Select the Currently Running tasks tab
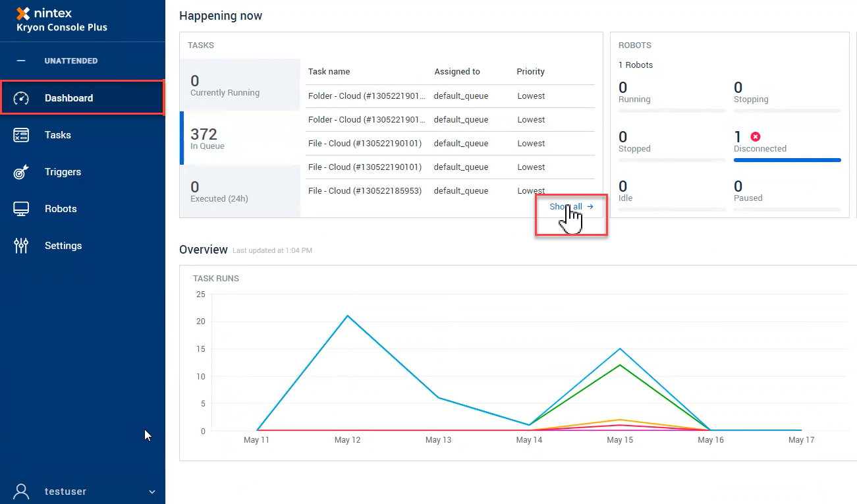 [240, 85]
